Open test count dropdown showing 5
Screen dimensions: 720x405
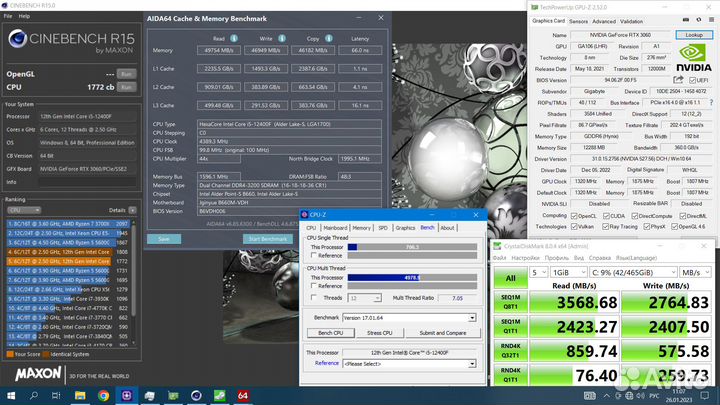pyautogui.click(x=538, y=272)
